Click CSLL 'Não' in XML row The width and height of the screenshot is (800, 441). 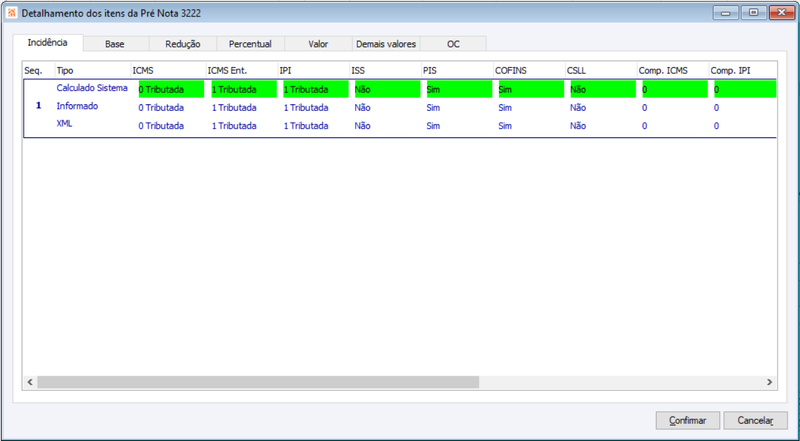(578, 126)
